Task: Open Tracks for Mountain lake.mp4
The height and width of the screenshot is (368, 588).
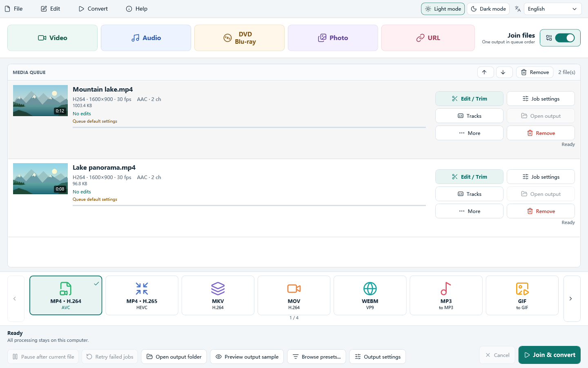Action: click(469, 116)
